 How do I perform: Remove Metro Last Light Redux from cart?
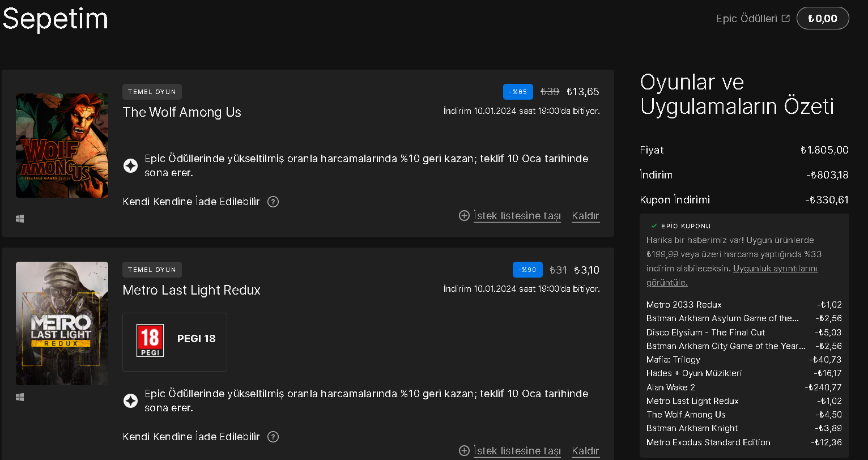pos(586,451)
